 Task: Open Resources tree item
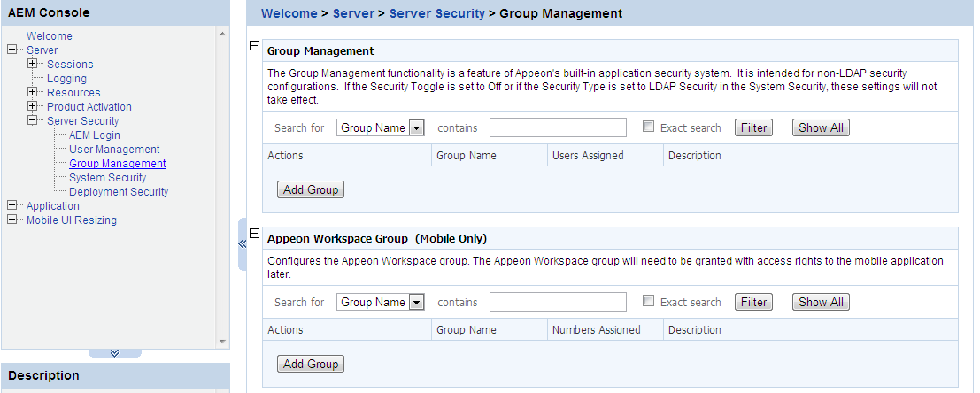pos(73,92)
